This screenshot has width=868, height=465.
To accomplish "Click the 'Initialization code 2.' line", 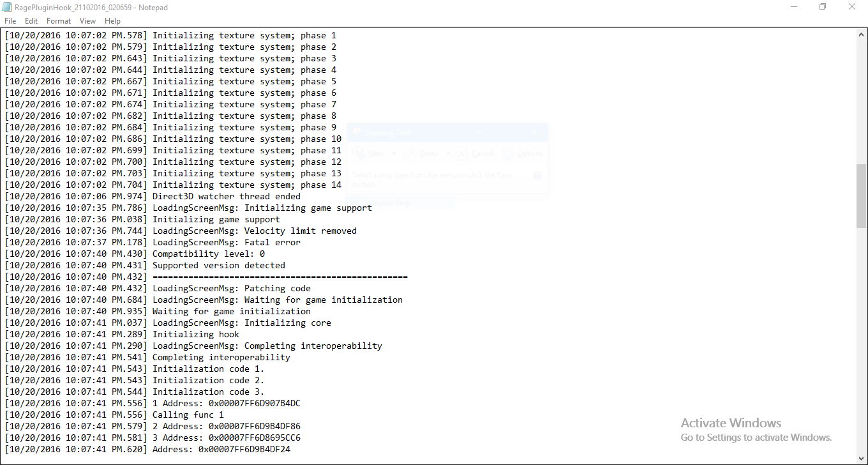I will click(135, 381).
